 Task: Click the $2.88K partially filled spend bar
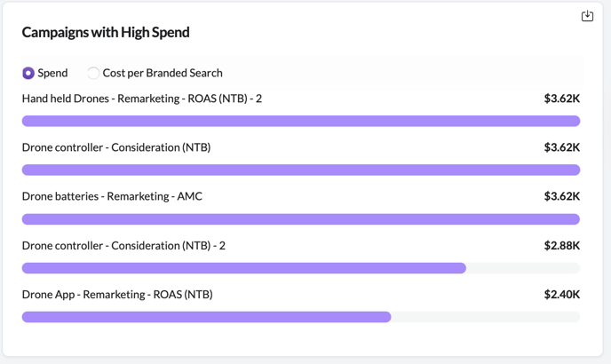point(244,268)
